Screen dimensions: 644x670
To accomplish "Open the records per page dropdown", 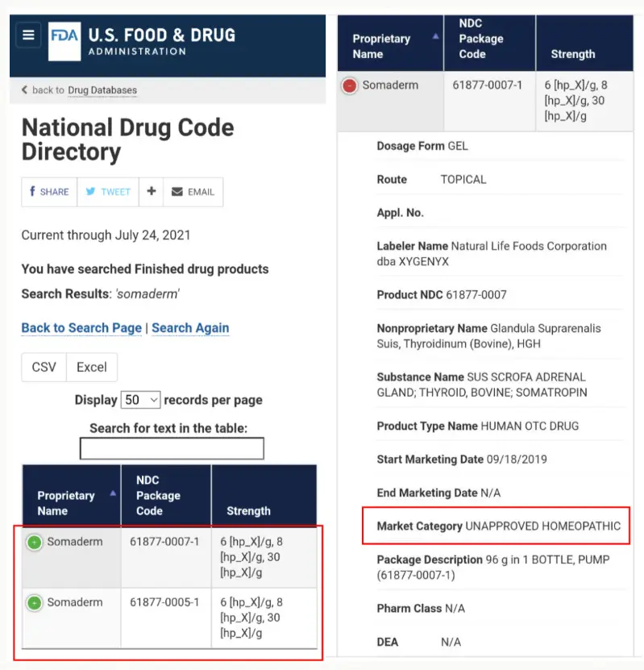I will 140,400.
